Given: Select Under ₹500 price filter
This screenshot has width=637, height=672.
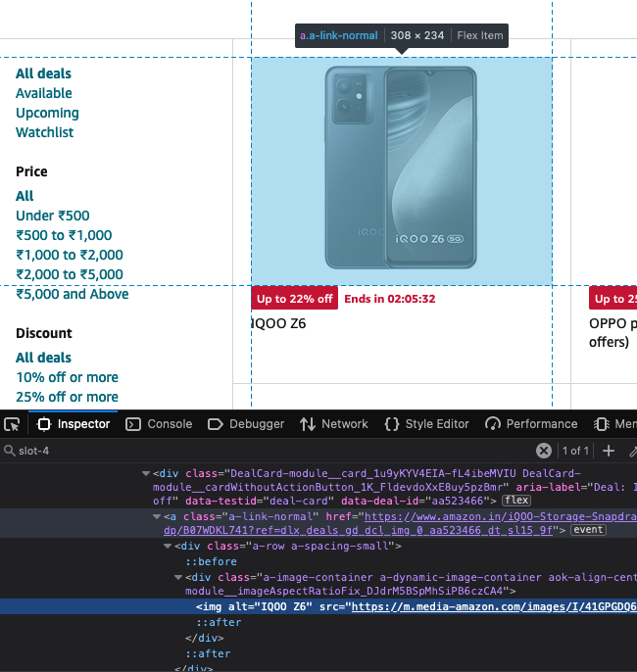Looking at the screenshot, I should tap(53, 216).
